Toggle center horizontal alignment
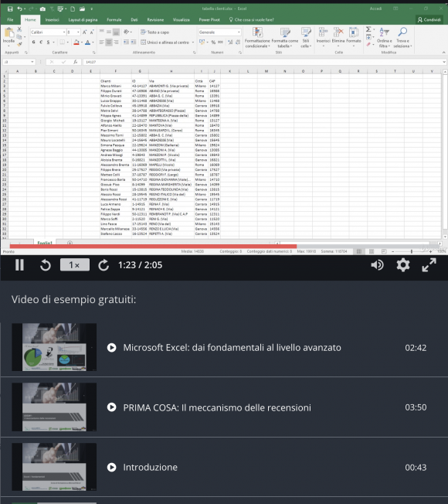This screenshot has width=448, height=504. point(109,42)
